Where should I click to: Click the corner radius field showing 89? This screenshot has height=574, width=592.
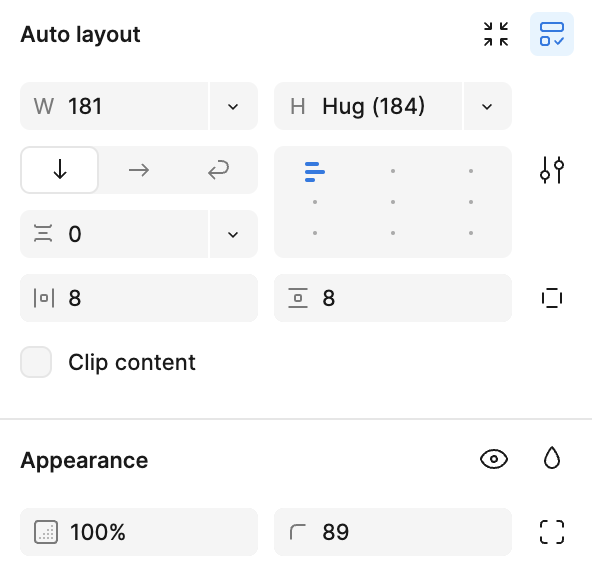(393, 532)
